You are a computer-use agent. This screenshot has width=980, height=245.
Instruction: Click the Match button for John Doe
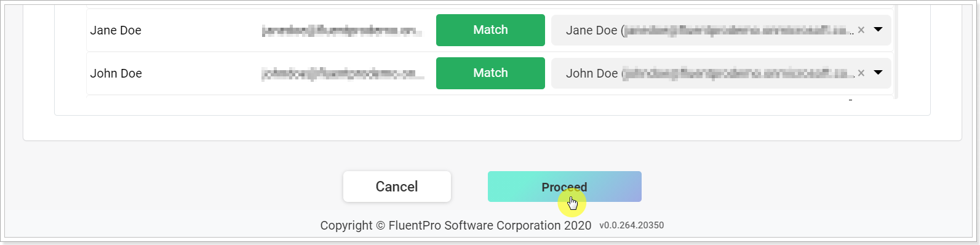[x=490, y=73]
